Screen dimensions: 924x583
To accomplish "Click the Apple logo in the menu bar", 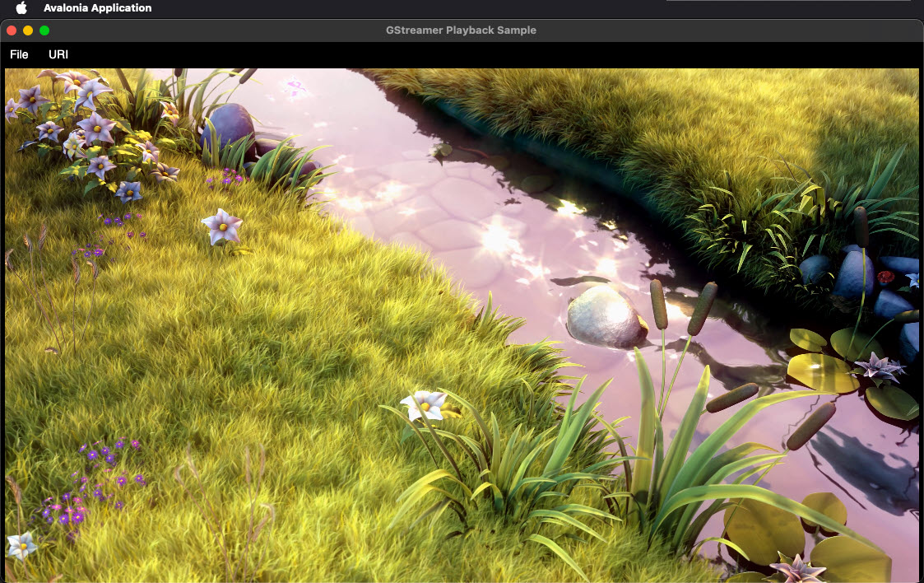I will (x=21, y=7).
